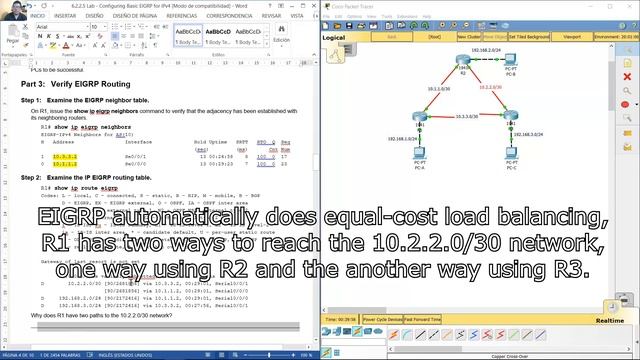Switch to Realtime mode tab

[x=610, y=320]
